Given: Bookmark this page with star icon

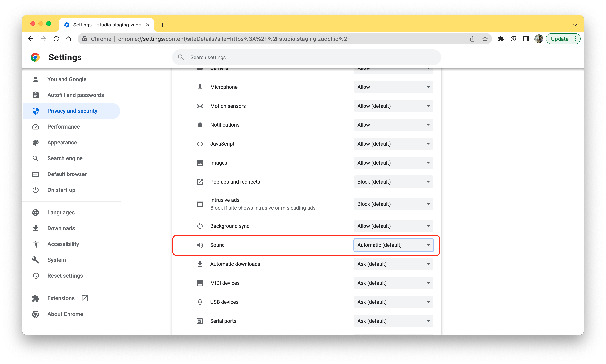Looking at the screenshot, I should [485, 39].
